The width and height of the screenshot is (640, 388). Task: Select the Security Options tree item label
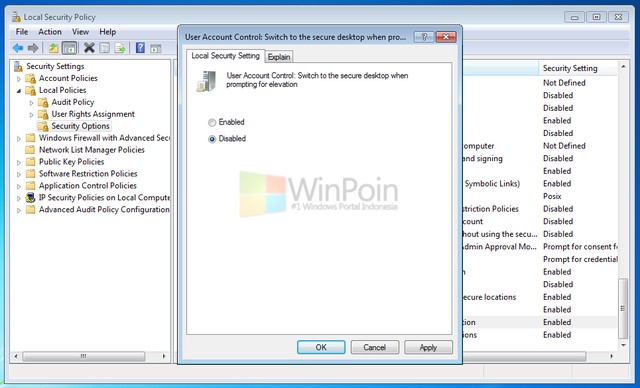[80, 126]
